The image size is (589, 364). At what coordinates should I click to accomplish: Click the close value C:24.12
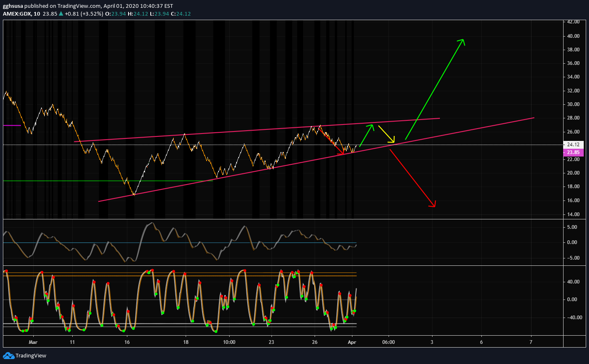(181, 14)
